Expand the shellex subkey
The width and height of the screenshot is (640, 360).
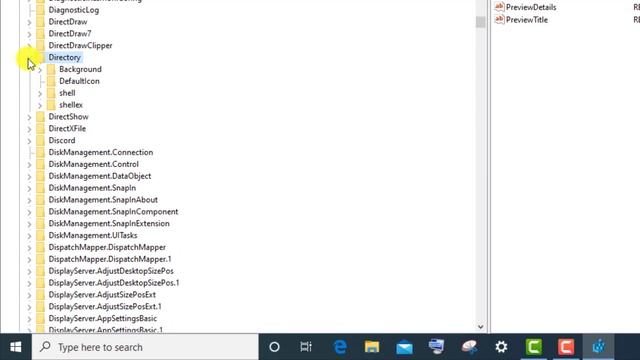[40, 105]
